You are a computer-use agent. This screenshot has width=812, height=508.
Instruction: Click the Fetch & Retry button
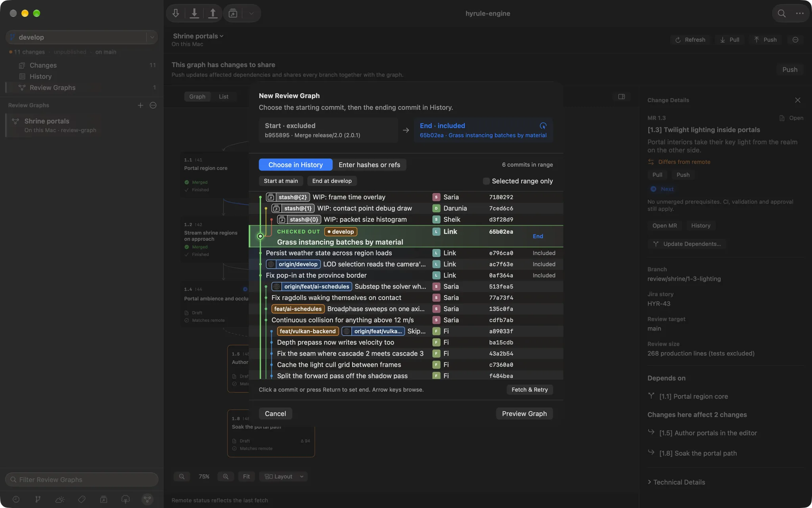click(530, 390)
